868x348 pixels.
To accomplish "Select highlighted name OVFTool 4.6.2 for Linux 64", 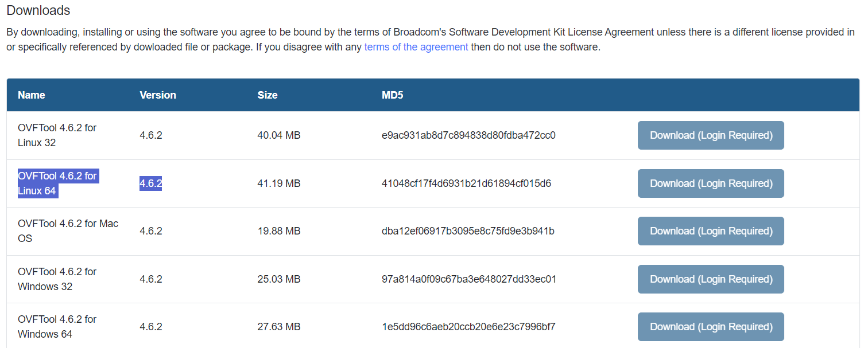I will tap(59, 183).
